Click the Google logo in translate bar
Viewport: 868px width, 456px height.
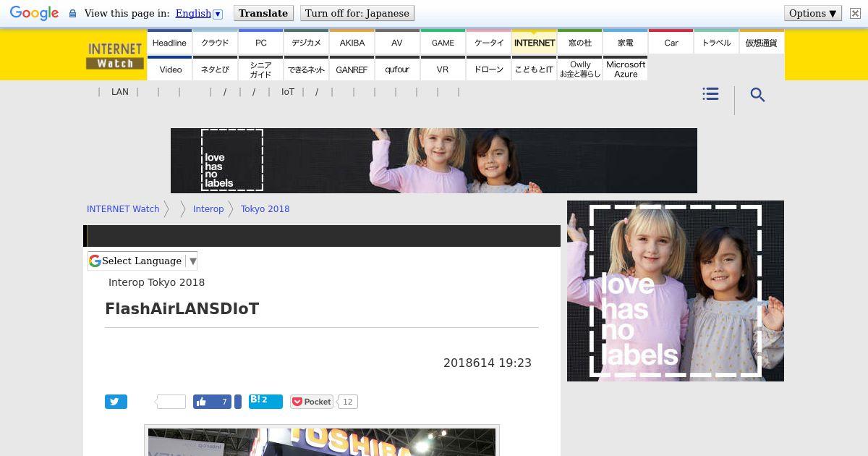click(34, 13)
